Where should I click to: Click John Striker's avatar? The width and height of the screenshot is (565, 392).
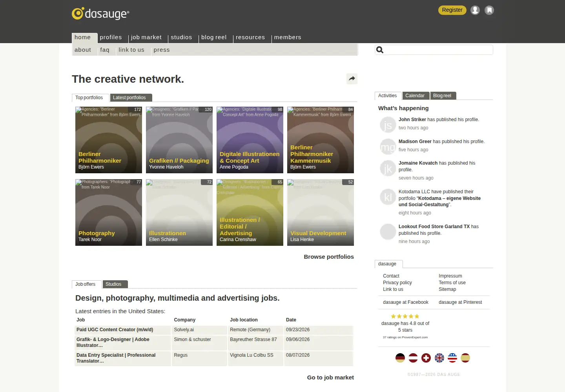388,125
